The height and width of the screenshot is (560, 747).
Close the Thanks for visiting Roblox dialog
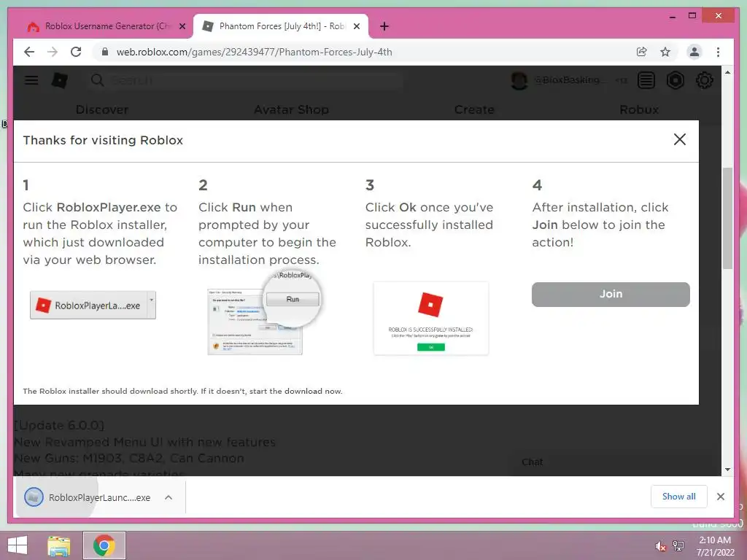tap(680, 139)
